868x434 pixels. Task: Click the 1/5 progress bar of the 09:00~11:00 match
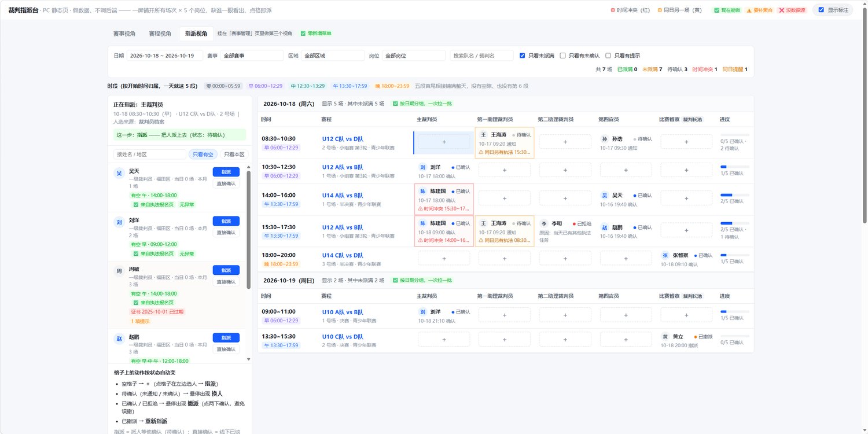tap(734, 311)
